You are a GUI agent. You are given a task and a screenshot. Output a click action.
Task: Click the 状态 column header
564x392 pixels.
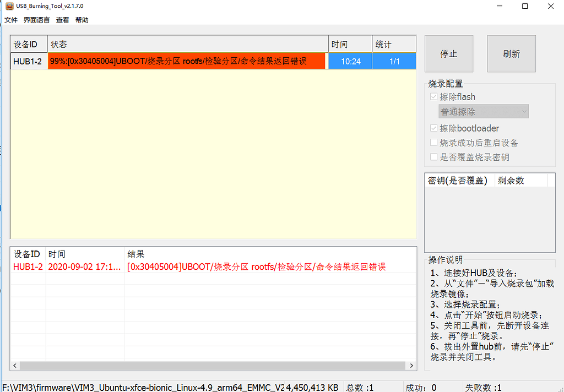pos(187,45)
